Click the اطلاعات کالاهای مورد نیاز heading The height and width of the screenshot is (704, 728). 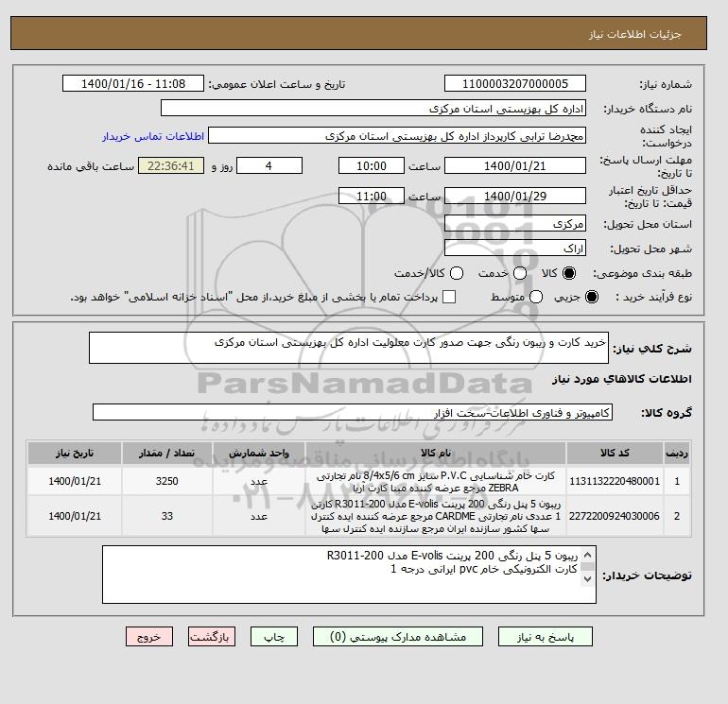(x=622, y=379)
